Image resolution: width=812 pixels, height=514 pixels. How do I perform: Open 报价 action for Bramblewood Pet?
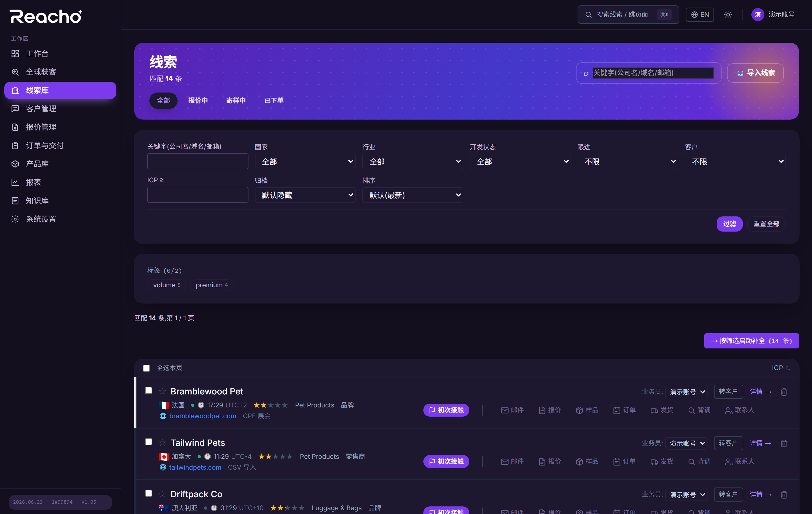550,410
